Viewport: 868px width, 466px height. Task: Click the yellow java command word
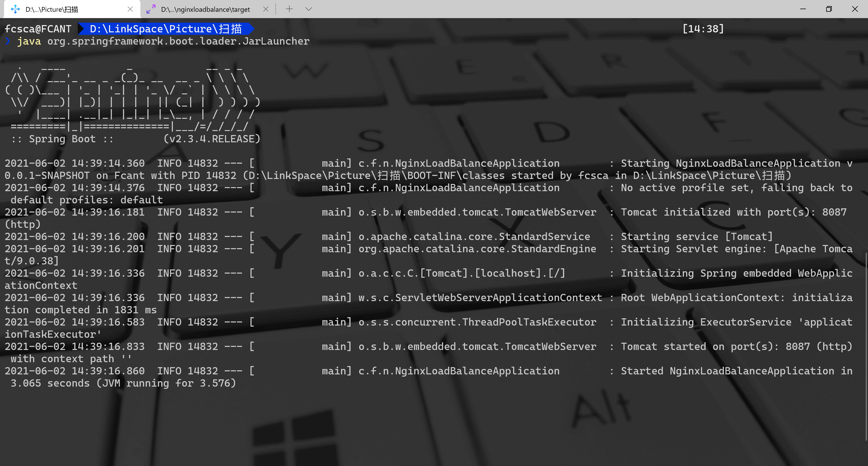[x=29, y=41]
